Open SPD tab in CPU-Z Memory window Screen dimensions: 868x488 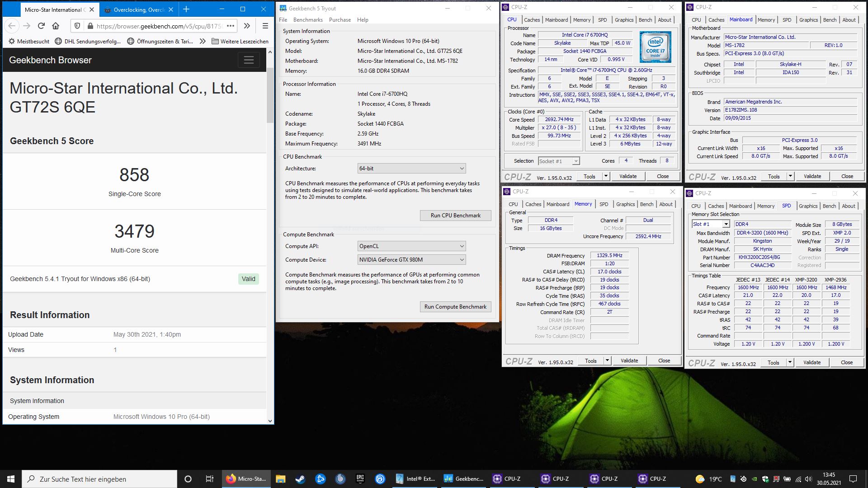pos(604,204)
